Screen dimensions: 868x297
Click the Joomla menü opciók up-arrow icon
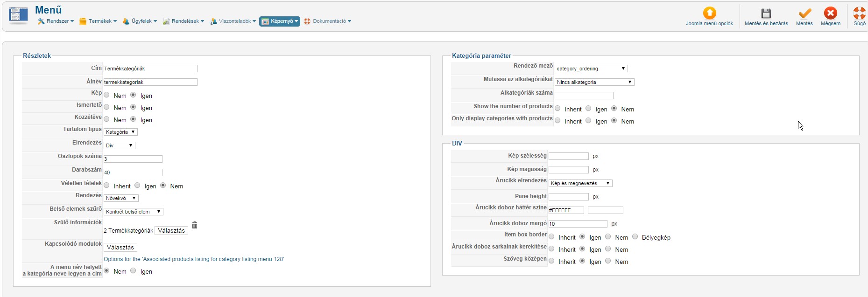[709, 13]
